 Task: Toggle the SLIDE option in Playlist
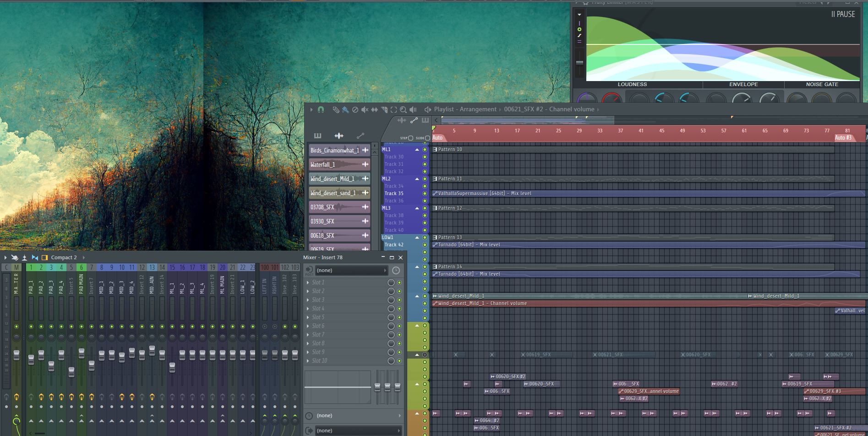click(x=427, y=138)
